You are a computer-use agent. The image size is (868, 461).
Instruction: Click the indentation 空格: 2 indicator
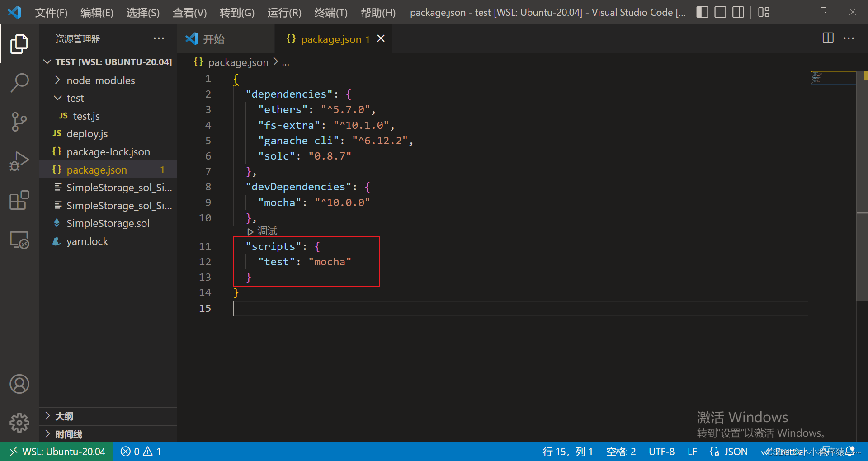click(621, 452)
